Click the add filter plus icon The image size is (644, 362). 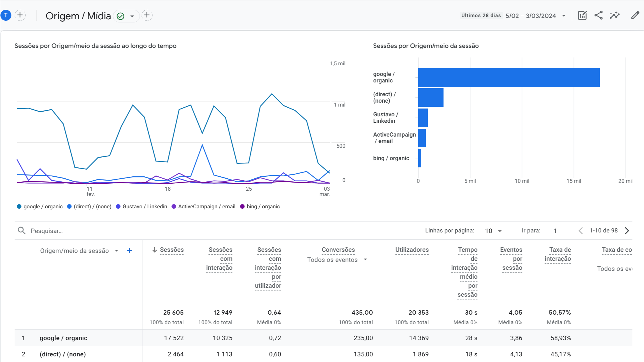[x=147, y=15]
